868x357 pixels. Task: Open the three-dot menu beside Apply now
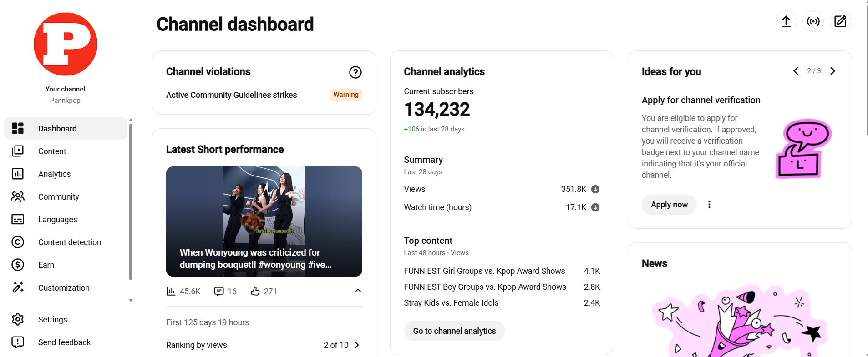tap(709, 205)
